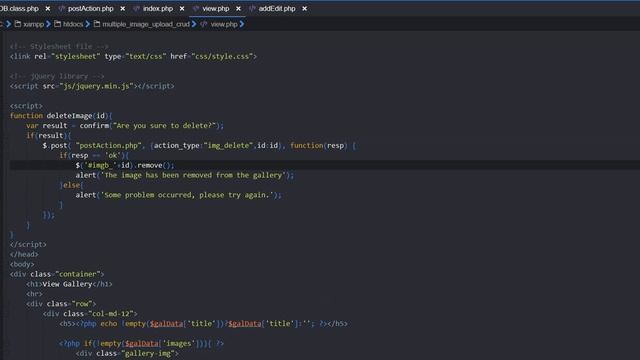The width and height of the screenshot is (640, 360).
Task: Open the xampp breadcrumb folder
Action: pos(33,24)
